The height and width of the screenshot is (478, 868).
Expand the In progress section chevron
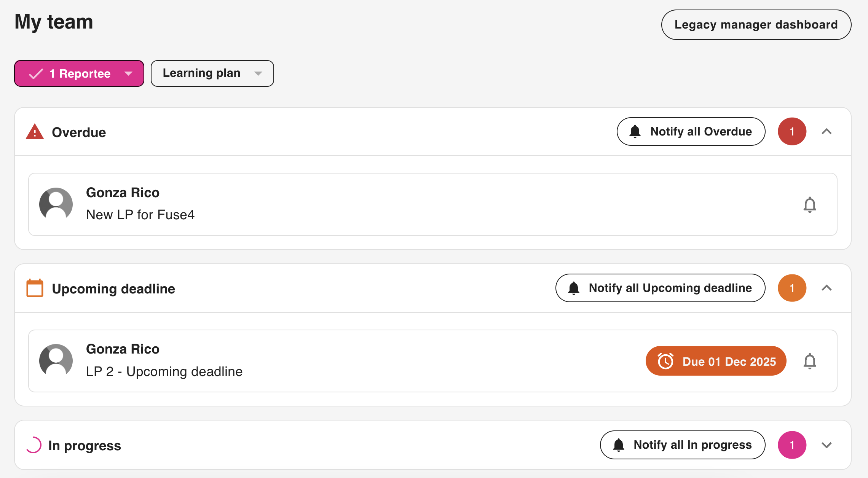[x=827, y=445]
